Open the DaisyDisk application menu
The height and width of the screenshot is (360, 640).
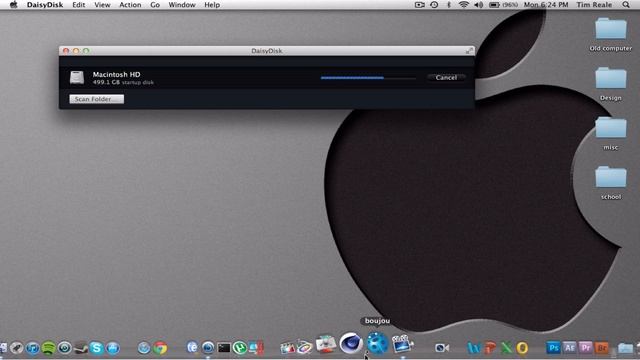click(x=45, y=5)
